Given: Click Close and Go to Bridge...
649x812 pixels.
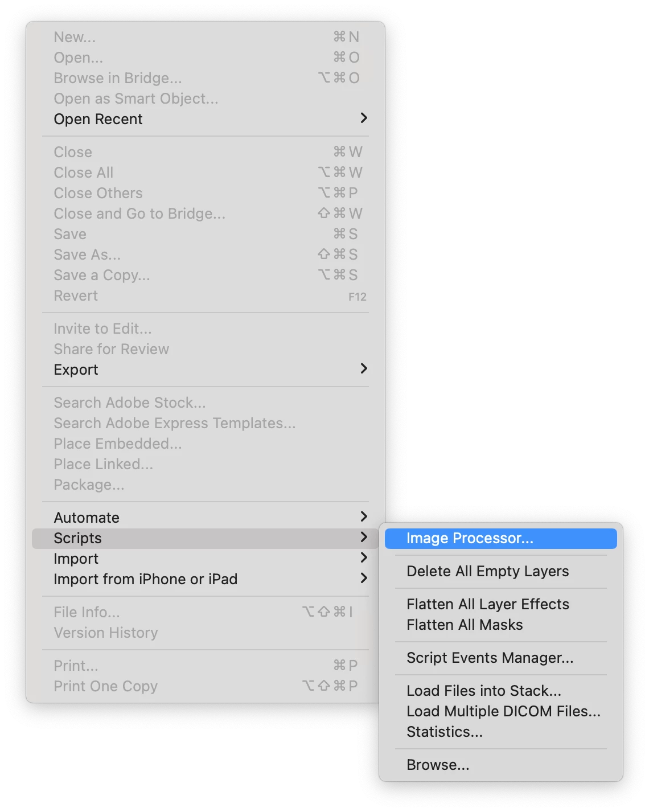Looking at the screenshot, I should pos(206,214).
